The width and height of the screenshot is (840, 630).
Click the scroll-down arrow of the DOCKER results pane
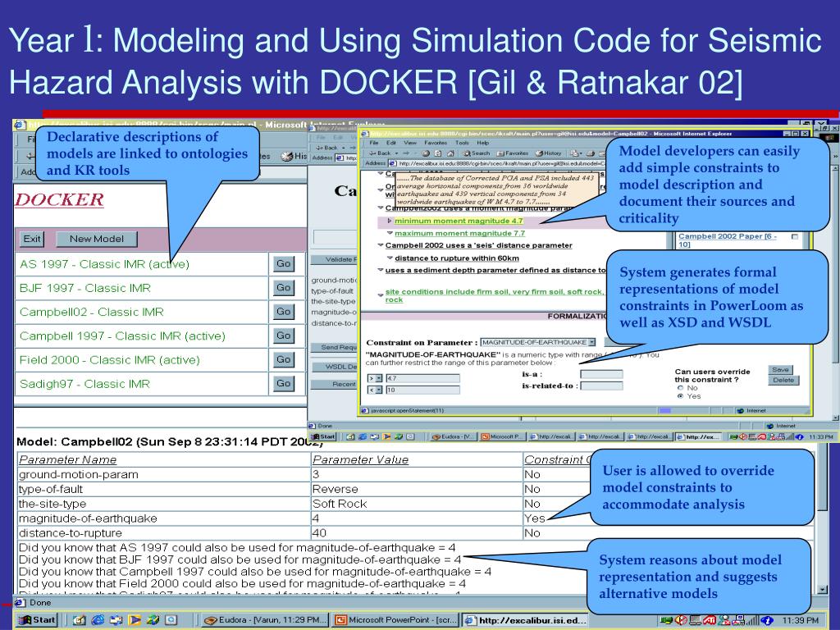tap(824, 589)
